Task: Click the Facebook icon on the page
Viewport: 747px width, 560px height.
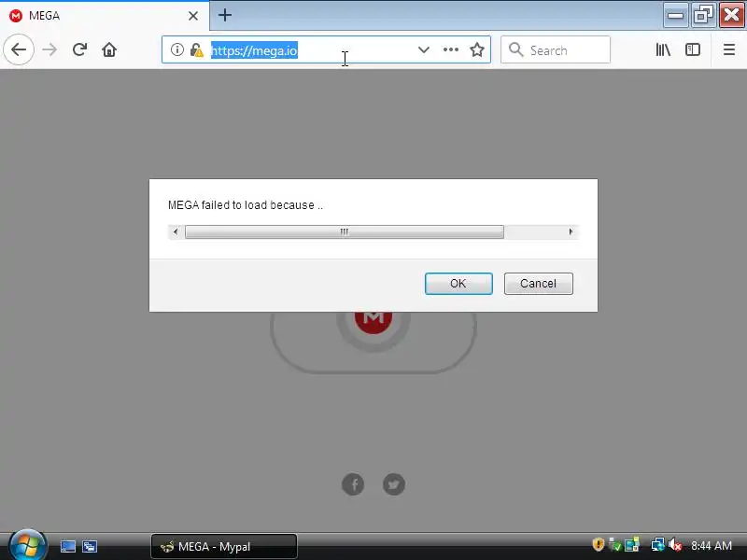Action: (353, 484)
